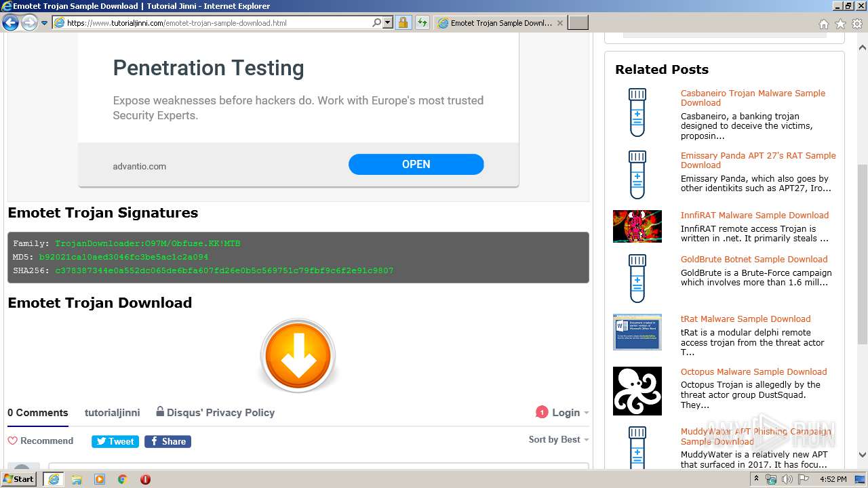Click the network tray icon
The width and height of the screenshot is (868, 488).
tap(771, 479)
